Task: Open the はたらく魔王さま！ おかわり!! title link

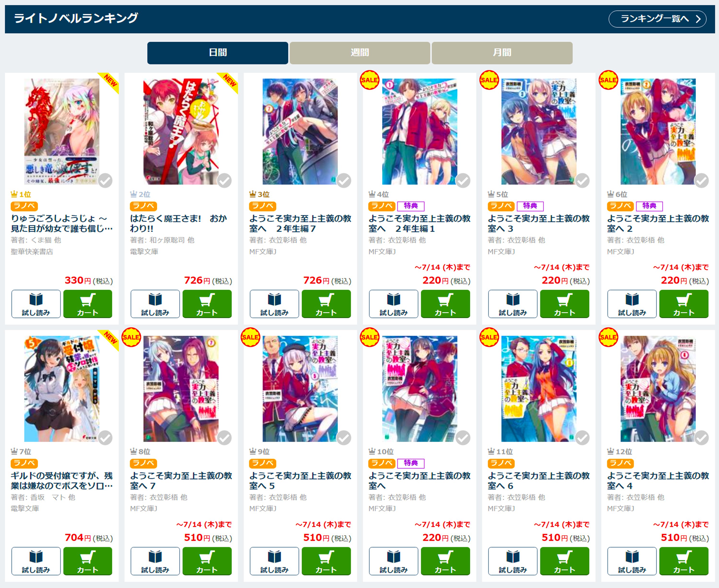Action: click(x=178, y=224)
